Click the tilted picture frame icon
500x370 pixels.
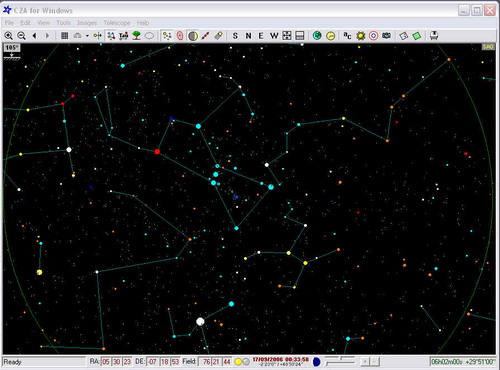coord(404,36)
